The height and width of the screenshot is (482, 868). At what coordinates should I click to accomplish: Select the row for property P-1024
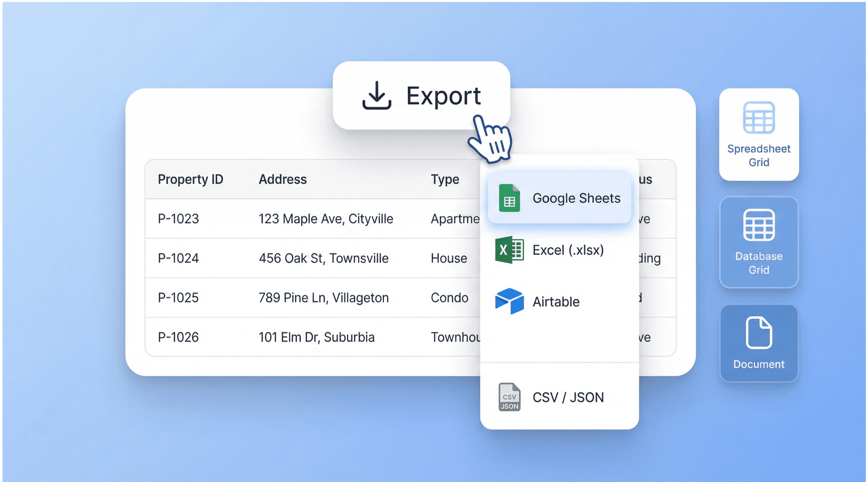coord(303,258)
